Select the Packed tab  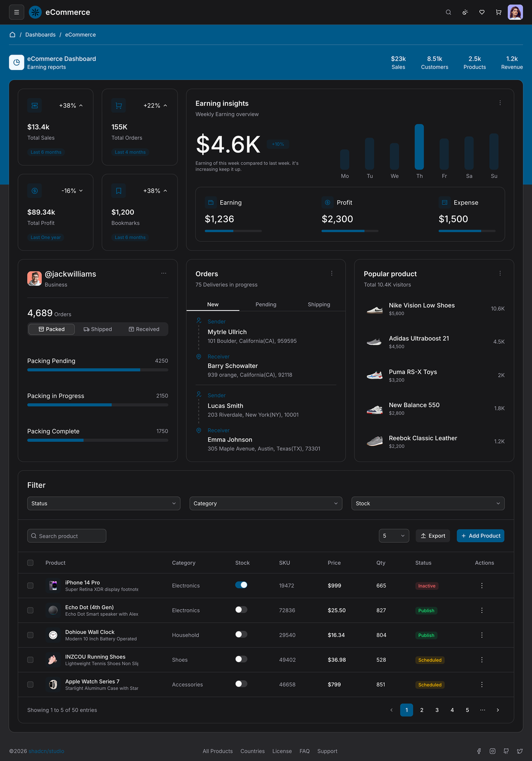coord(52,329)
